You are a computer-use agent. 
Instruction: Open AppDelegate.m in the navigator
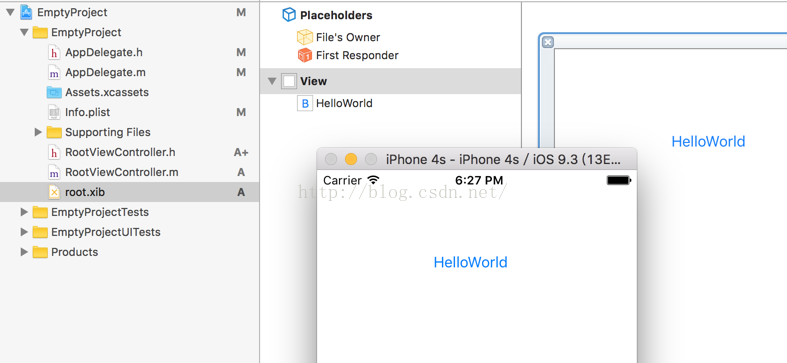coord(105,73)
